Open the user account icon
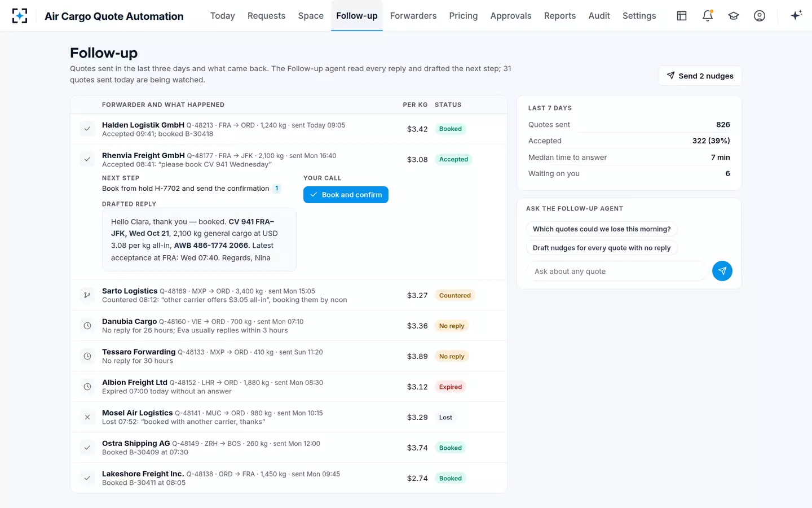 760,16
